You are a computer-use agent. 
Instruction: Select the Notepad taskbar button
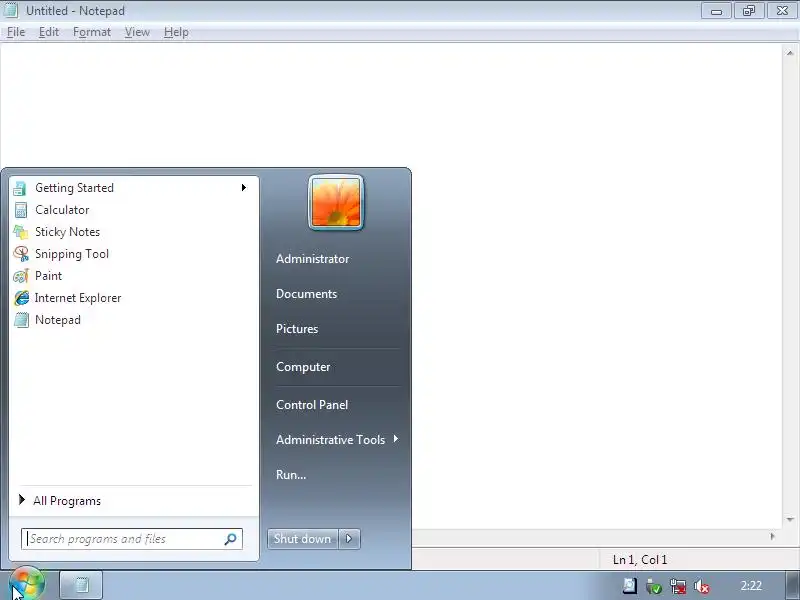tap(81, 585)
